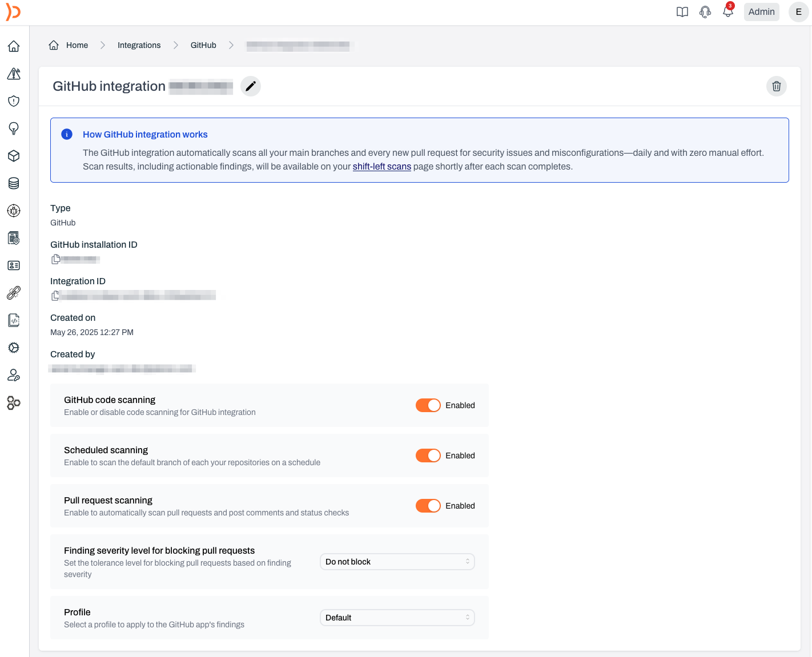
Task: Open the Integrations breadcrumb page
Action: tap(139, 45)
